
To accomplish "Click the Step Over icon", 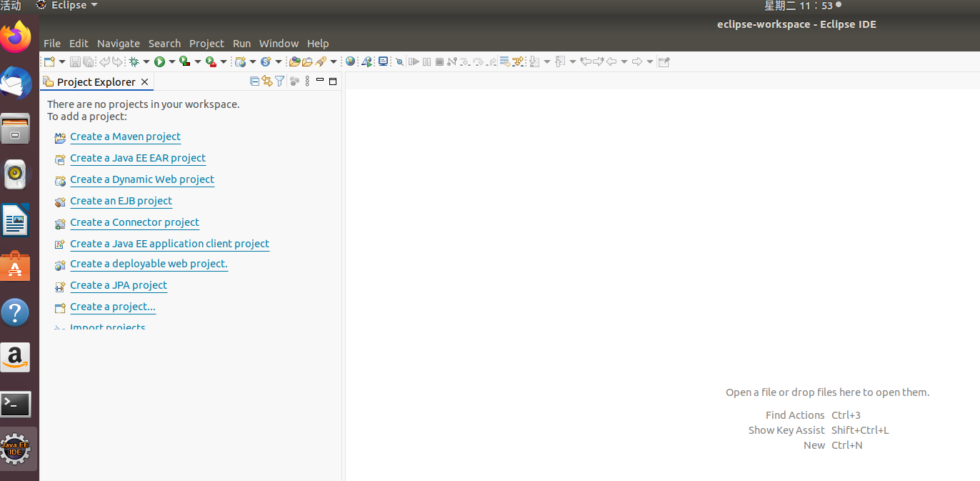I will click(478, 61).
